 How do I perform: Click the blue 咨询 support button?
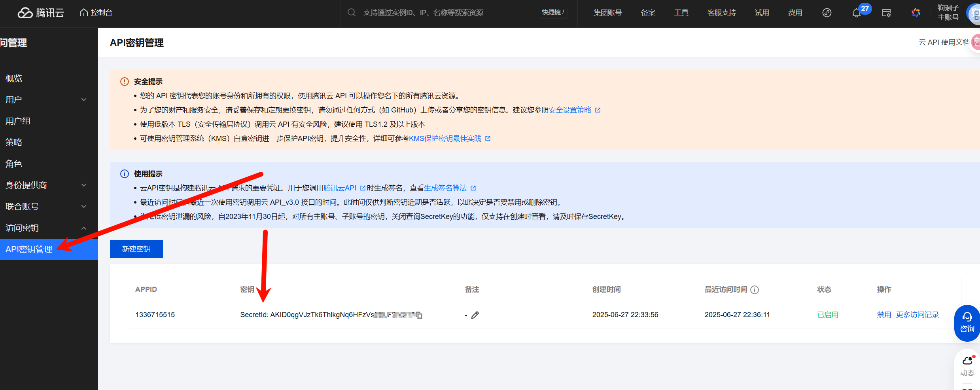(x=967, y=323)
